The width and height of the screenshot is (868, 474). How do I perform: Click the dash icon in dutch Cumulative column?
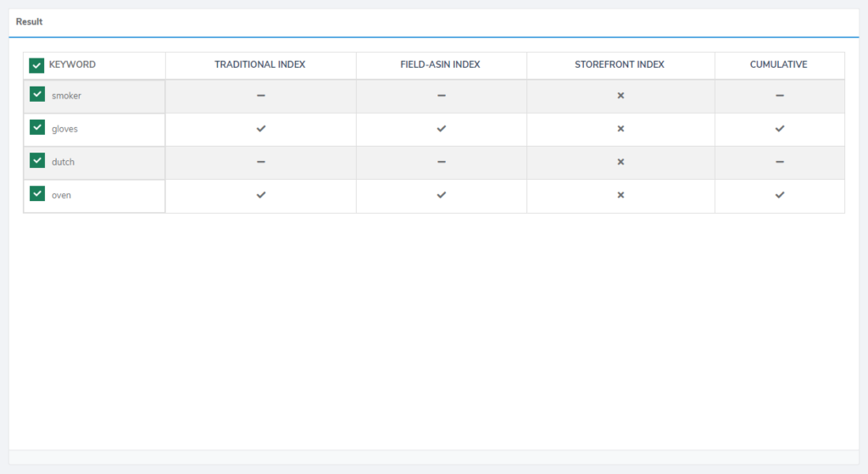click(x=780, y=162)
